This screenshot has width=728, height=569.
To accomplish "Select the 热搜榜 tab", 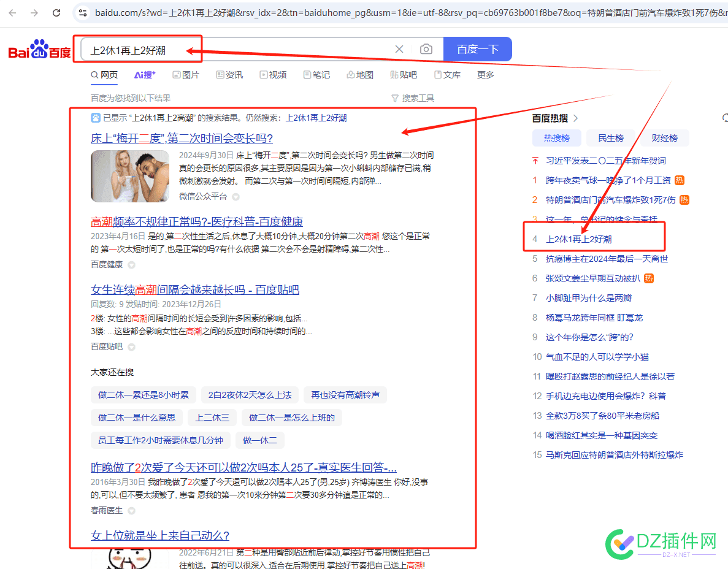I will click(x=557, y=138).
